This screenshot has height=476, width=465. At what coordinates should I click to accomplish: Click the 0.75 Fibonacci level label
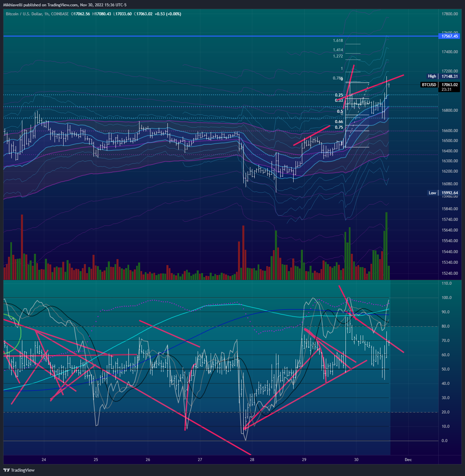tap(339, 127)
